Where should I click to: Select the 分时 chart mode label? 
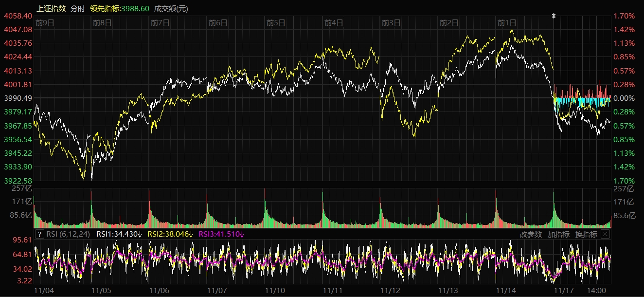77,9
